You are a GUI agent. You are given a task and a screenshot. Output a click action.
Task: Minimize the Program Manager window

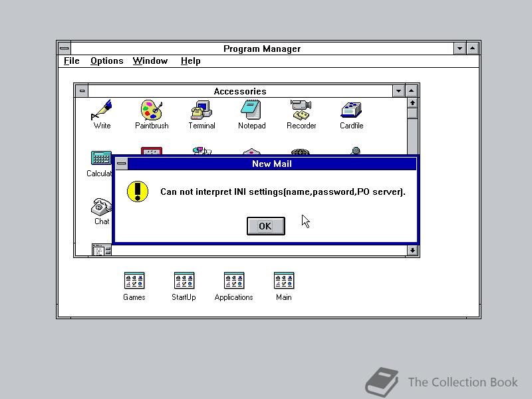tap(460, 49)
